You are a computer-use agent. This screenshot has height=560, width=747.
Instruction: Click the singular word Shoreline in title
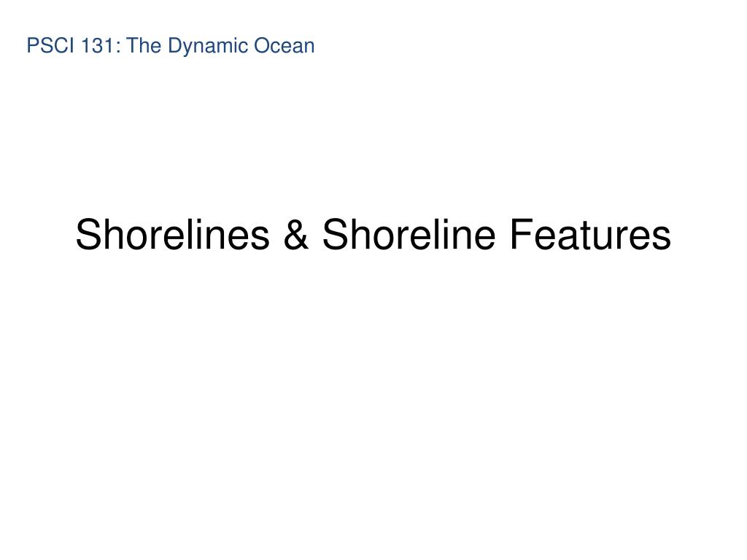(409, 234)
